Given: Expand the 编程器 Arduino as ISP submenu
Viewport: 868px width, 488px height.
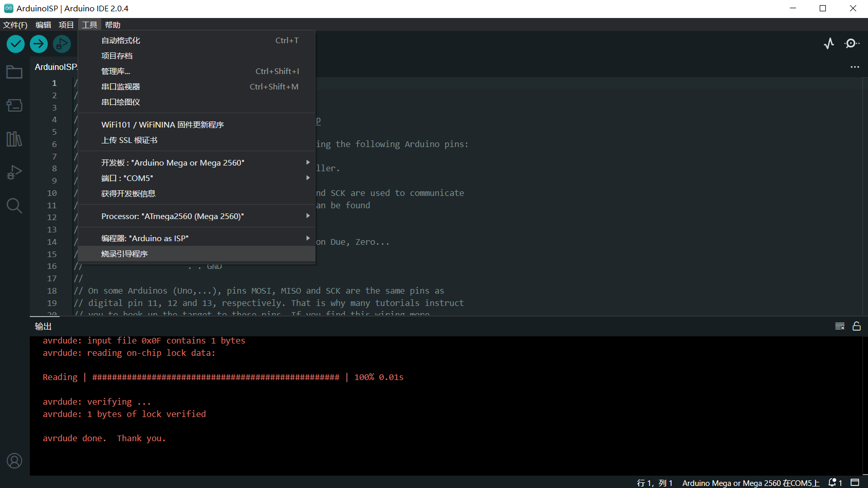Looking at the screenshot, I should coord(197,239).
